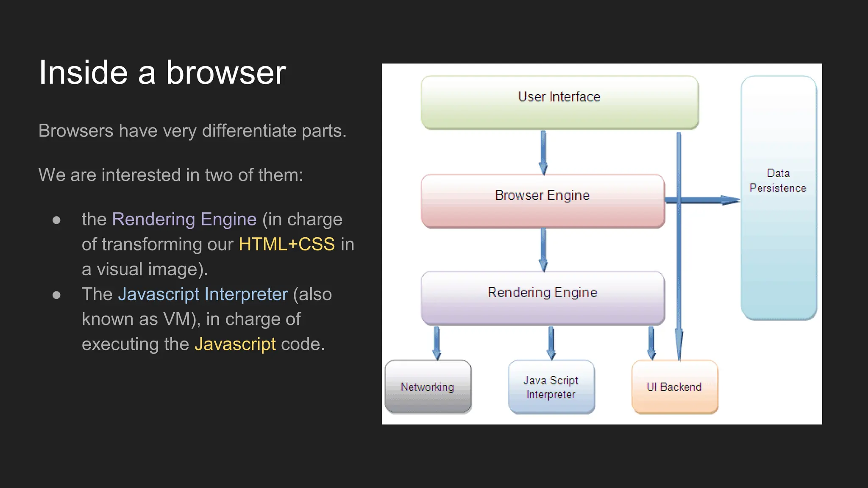Viewport: 868px width, 488px height.
Task: Click the purple "Rendering Engine" text
Action: click(184, 219)
